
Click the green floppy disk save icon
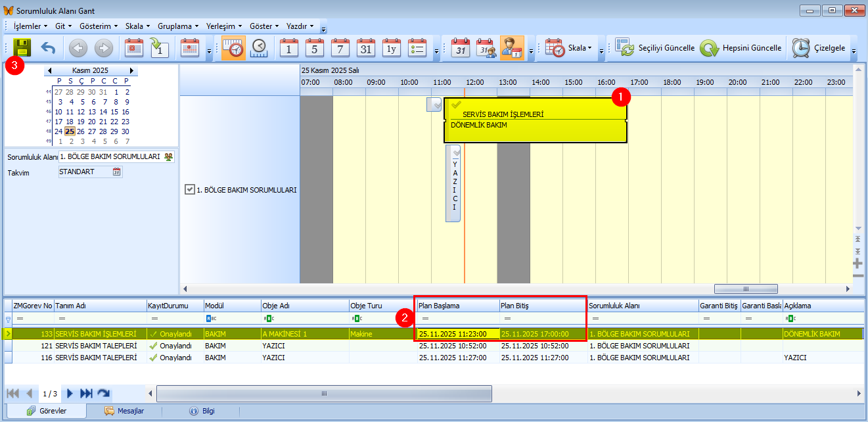(x=23, y=48)
